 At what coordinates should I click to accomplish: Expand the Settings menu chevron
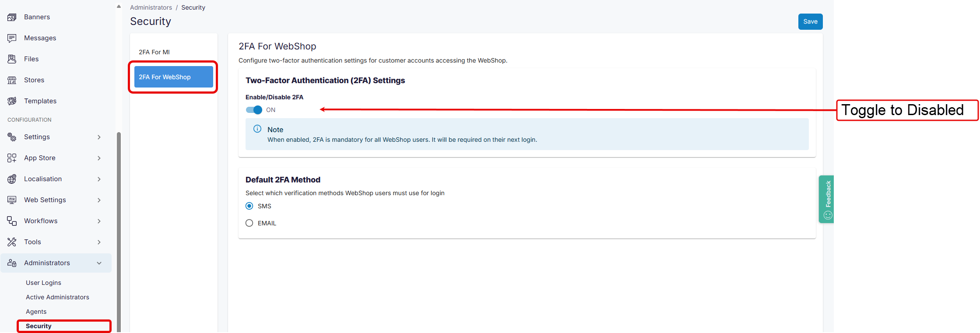point(99,137)
